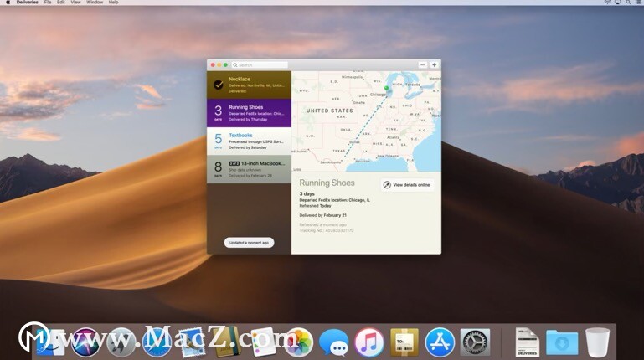Open the View menu

coord(75,2)
